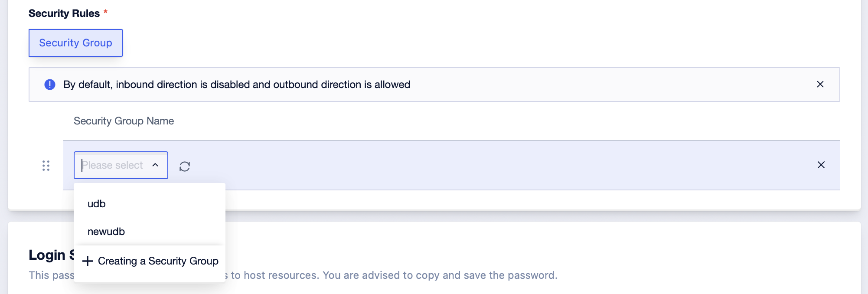Remove the security group row
This screenshot has width=868, height=294.
tap(821, 165)
